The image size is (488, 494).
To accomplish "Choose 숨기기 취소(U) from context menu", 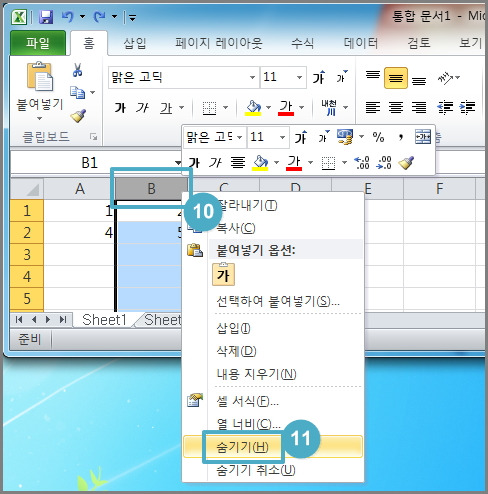I will tap(273, 470).
